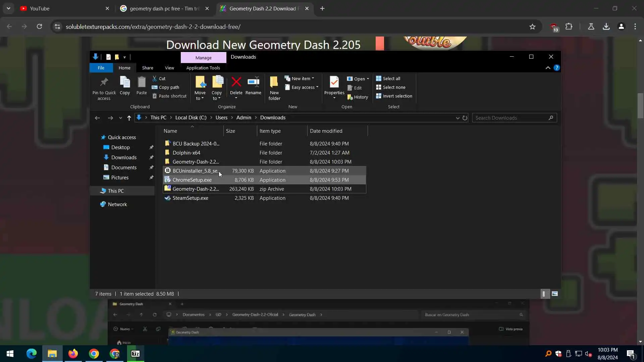Open the View ribbon tab
This screenshot has height=362, width=644.
[x=169, y=68]
